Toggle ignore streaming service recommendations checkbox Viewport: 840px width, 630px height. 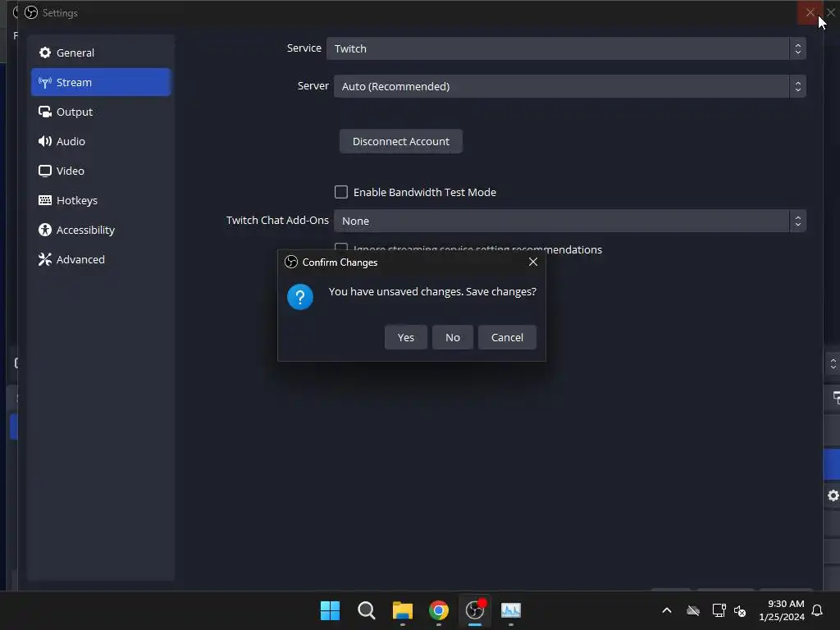click(341, 248)
